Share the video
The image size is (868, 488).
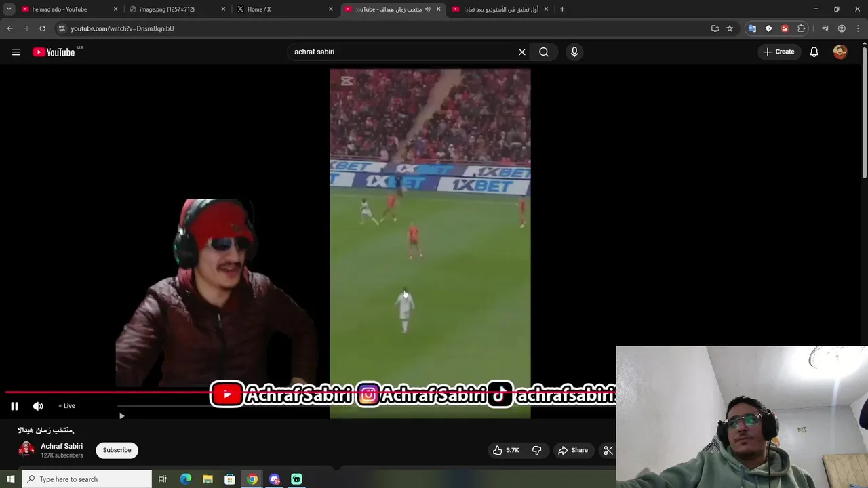[573, 450]
